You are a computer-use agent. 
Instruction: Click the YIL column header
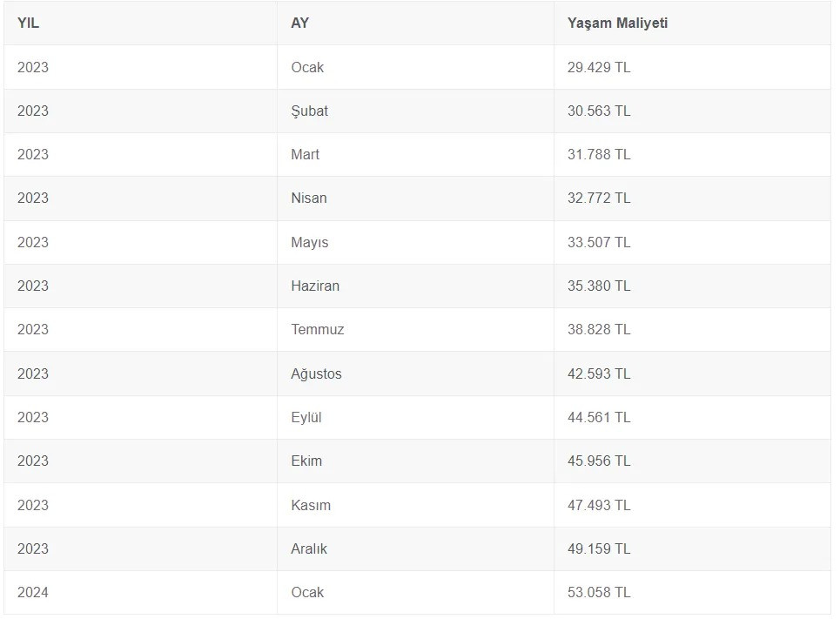28,23
